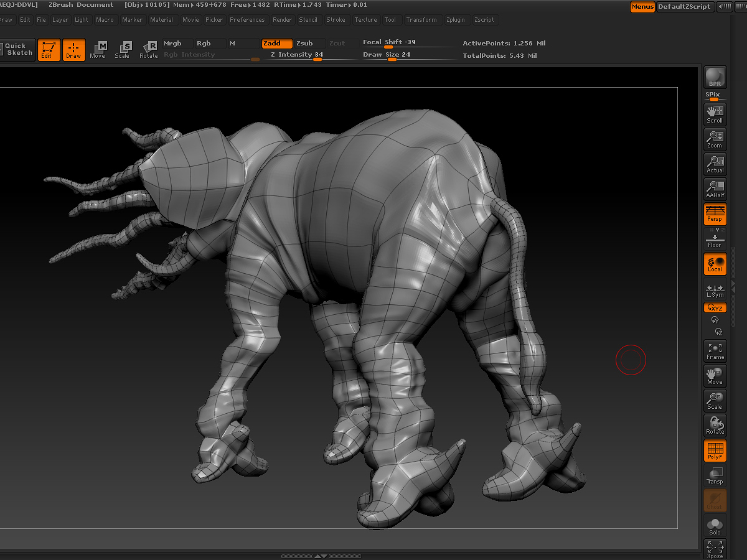This screenshot has height=560, width=747.
Task: Click the Y-axis rotation icon
Action: [715, 320]
